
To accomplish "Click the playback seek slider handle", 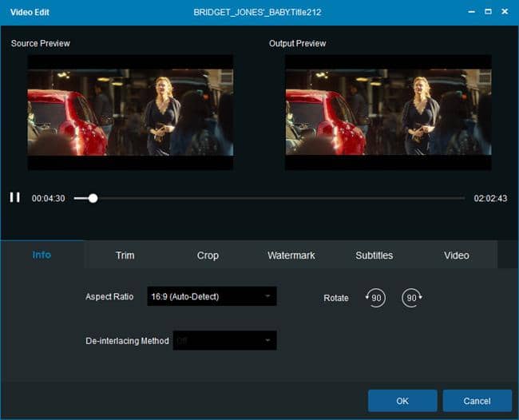I will 93,198.
